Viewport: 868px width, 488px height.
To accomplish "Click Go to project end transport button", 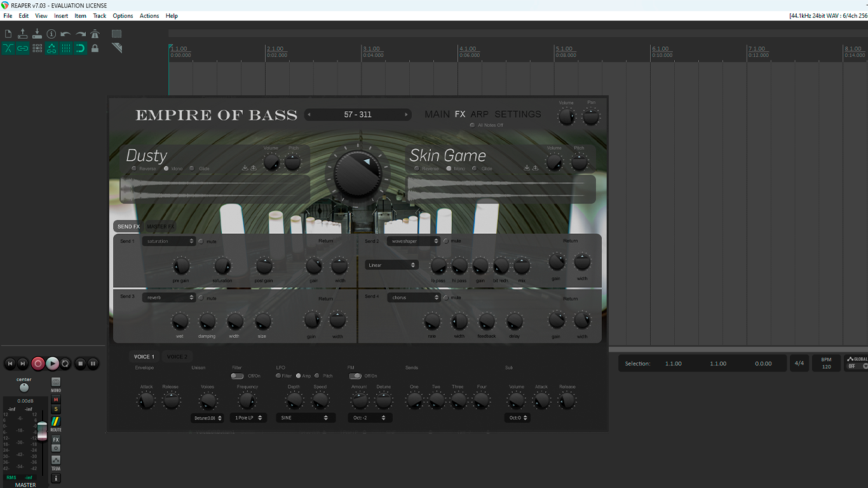I will (23, 363).
